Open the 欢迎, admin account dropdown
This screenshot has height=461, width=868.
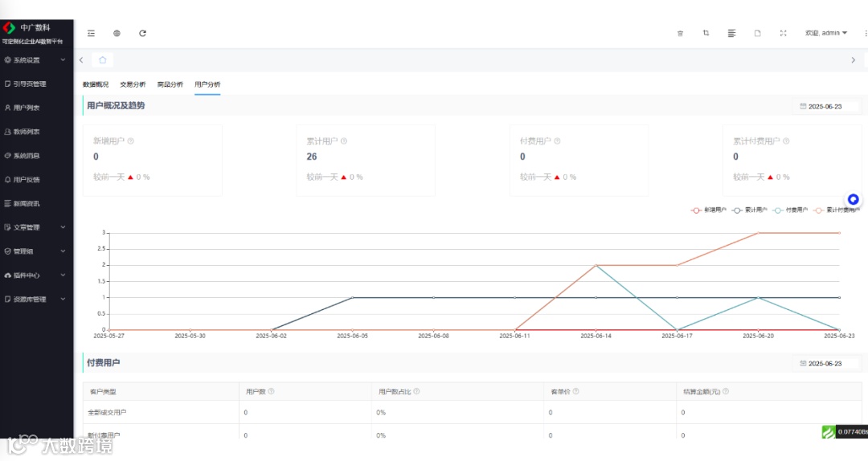pos(826,33)
